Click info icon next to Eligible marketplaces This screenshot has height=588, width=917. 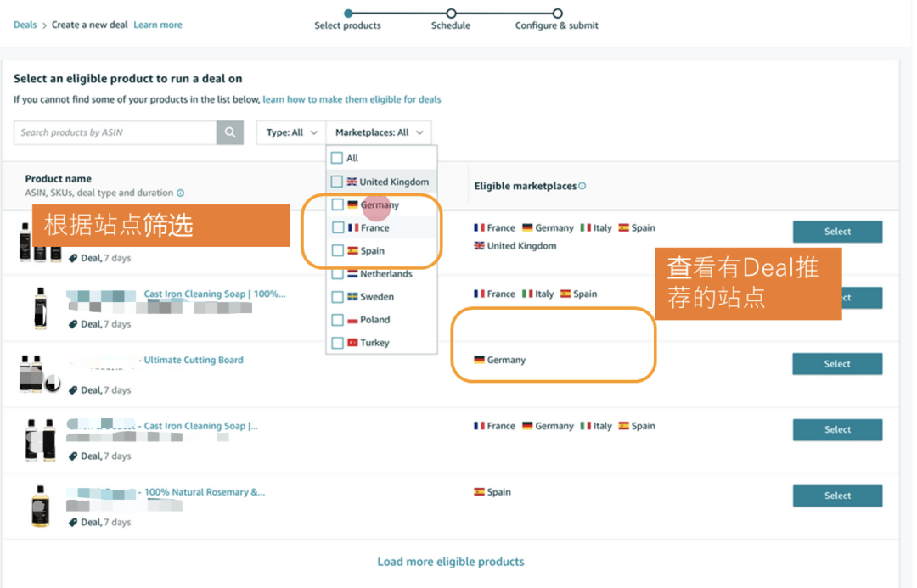(582, 186)
